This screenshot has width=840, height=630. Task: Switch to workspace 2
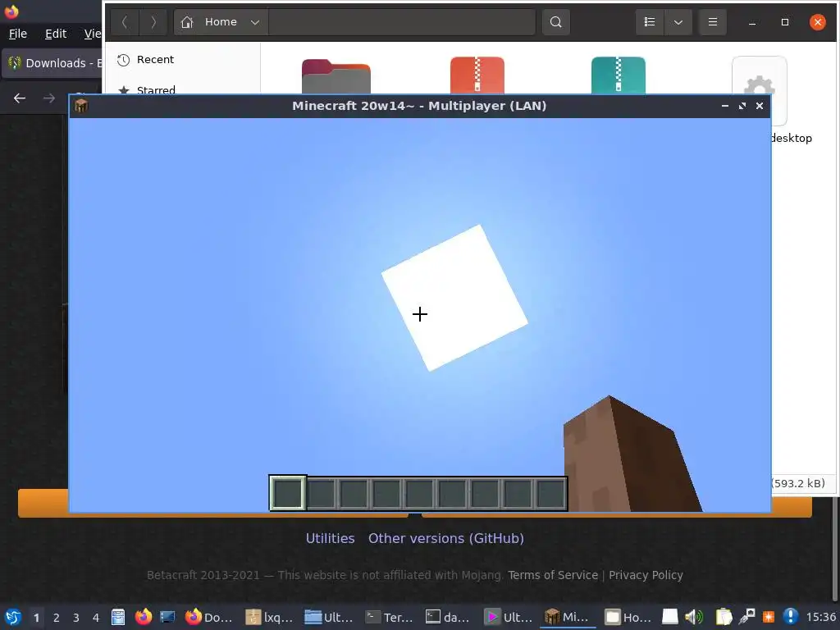coord(57,618)
